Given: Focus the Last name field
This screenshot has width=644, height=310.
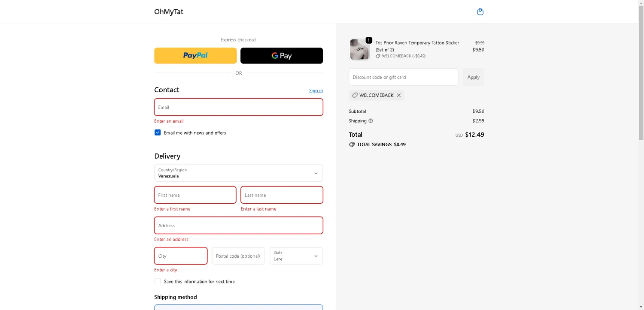Looking at the screenshot, I should point(282,195).
